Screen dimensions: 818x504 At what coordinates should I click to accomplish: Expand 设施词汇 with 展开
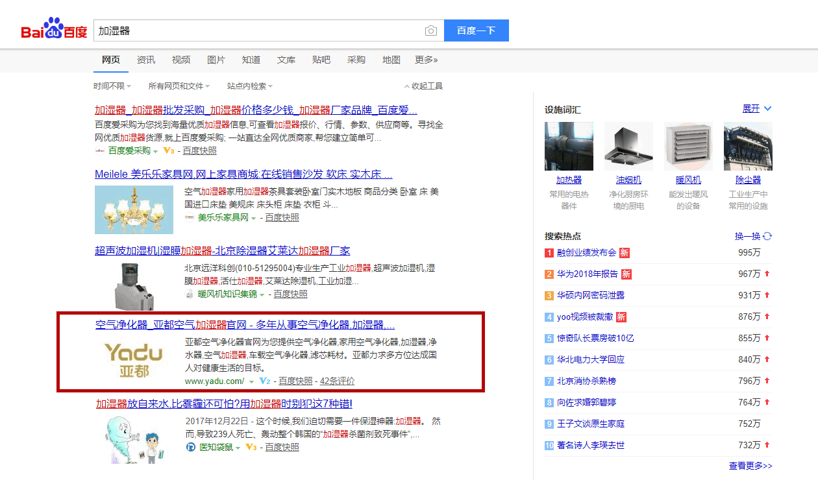757,108
